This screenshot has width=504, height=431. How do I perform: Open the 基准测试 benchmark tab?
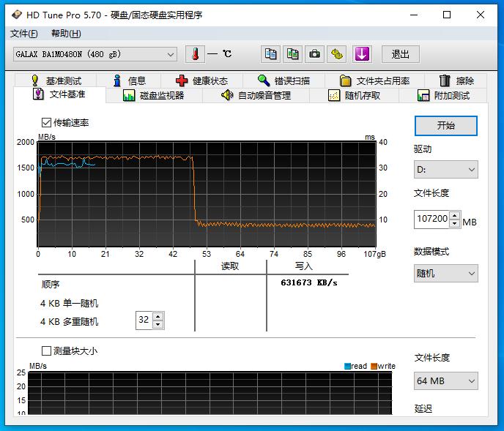pos(56,80)
